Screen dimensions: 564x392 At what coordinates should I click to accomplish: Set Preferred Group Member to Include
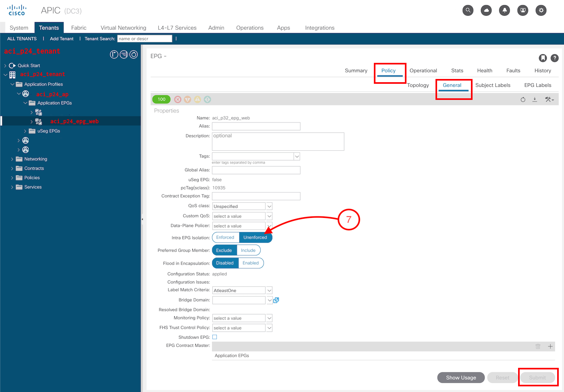coord(248,250)
